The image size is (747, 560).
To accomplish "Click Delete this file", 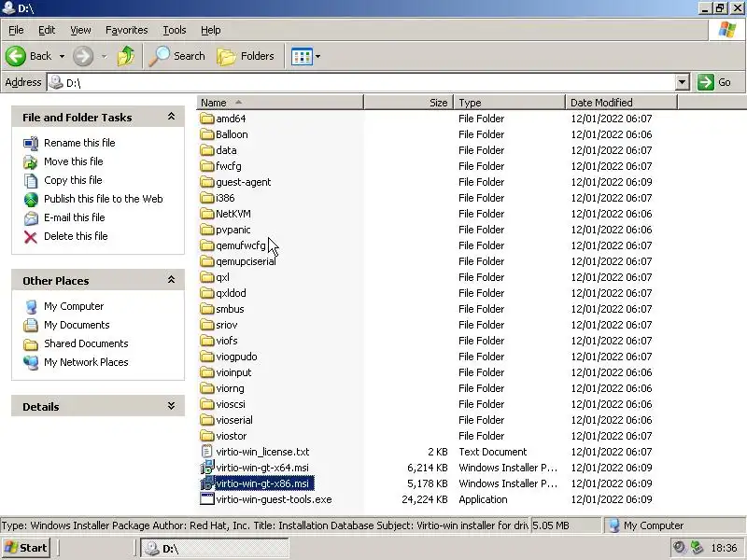I will coord(76,236).
